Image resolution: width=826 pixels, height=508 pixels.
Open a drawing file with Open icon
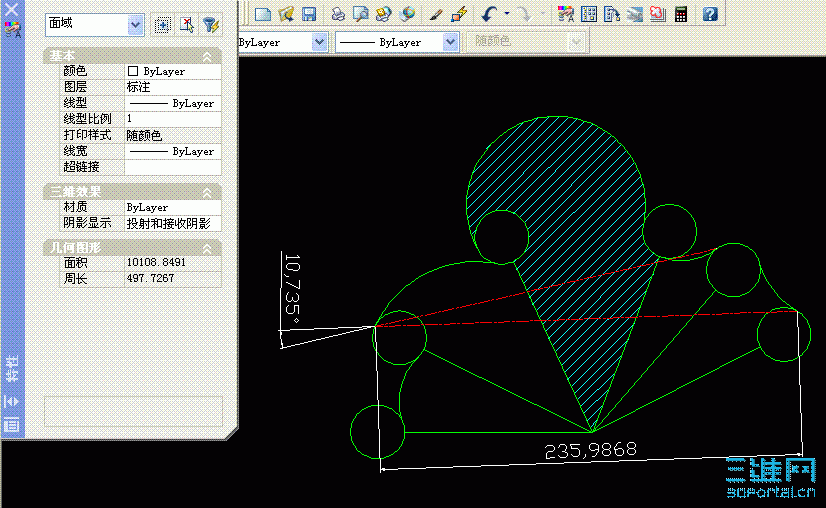[x=286, y=14]
